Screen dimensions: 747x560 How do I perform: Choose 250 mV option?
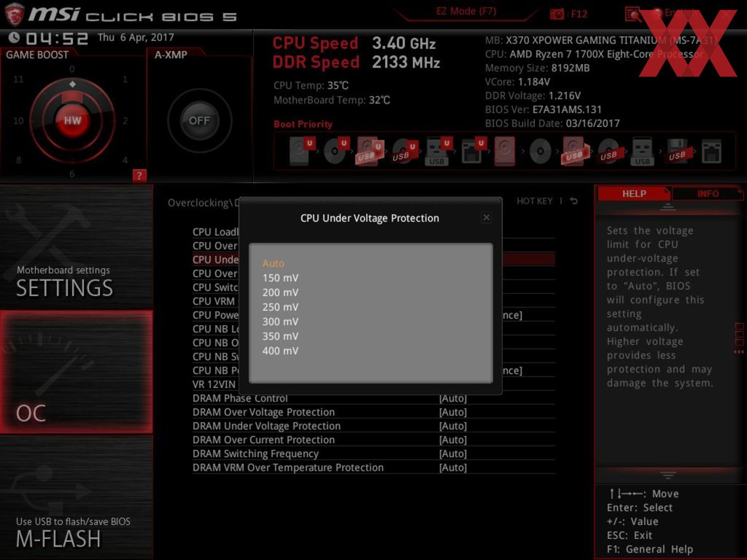click(280, 307)
